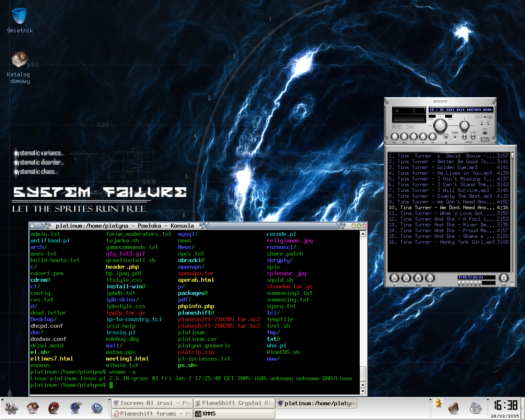525x420 pixels.
Task: Toggle the equalizer indicator button in XMMS
Action: click(x=482, y=124)
